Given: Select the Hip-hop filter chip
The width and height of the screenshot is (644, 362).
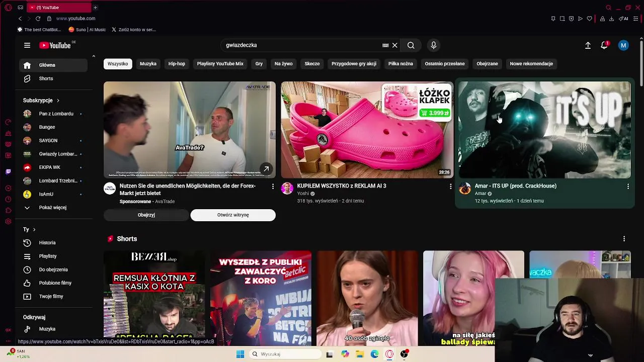Looking at the screenshot, I should click(177, 64).
